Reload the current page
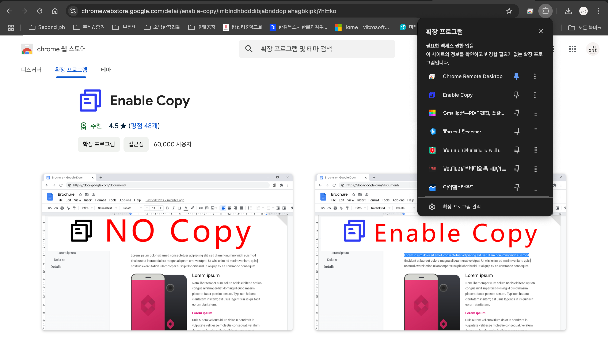Viewport: 608px width, 364px height. tap(40, 11)
